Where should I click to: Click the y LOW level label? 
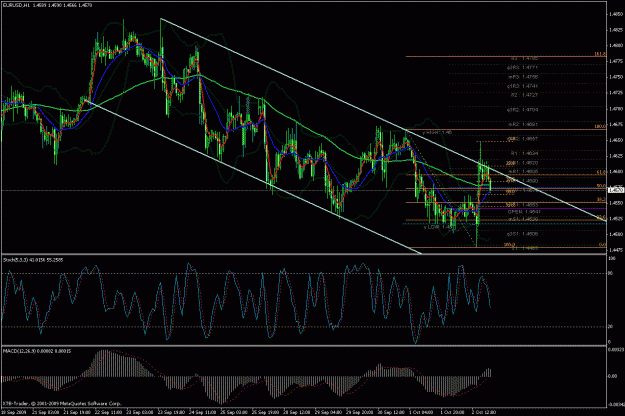[439, 227]
